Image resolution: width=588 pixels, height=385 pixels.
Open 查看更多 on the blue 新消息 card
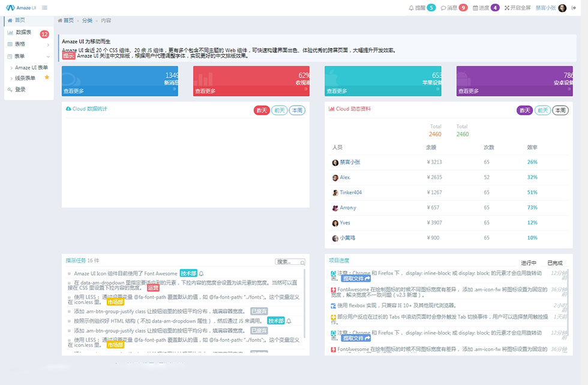73,91
